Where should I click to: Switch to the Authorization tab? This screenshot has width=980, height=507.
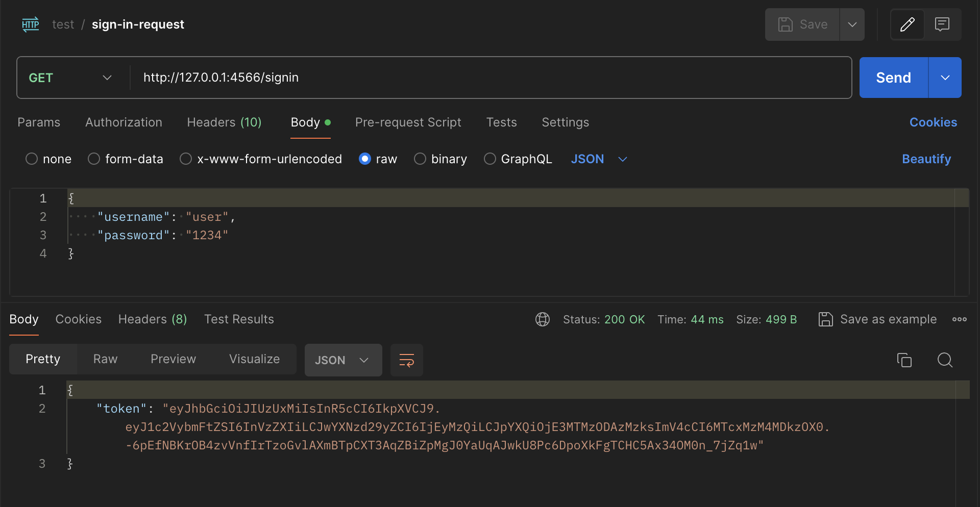tap(124, 122)
